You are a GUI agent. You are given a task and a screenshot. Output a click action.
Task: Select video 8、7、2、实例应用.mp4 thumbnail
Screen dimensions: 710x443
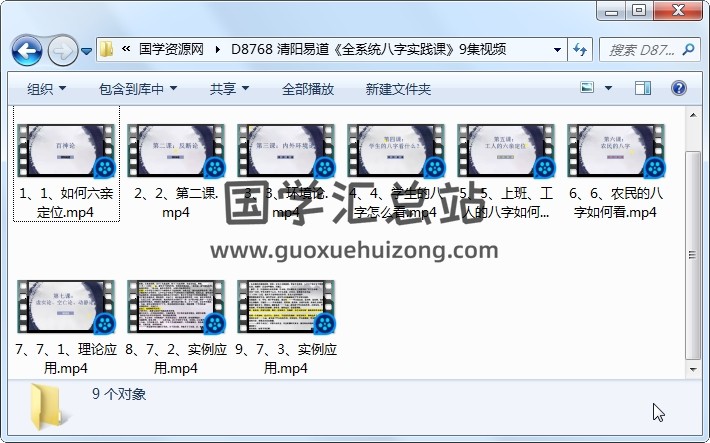176,306
